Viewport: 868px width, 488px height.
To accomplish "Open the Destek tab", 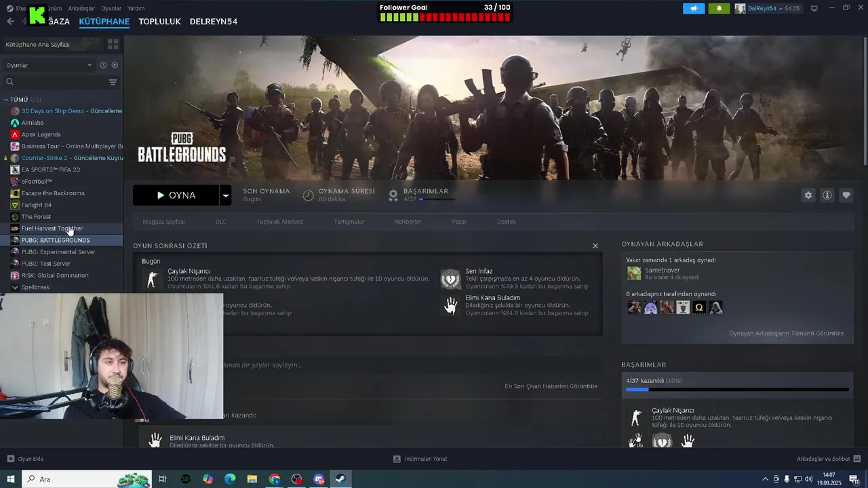I will (507, 222).
